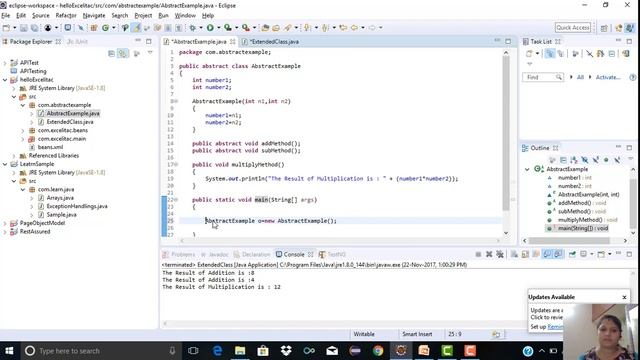
Task: Click the Terminate square icon in the console
Action: [478, 254]
